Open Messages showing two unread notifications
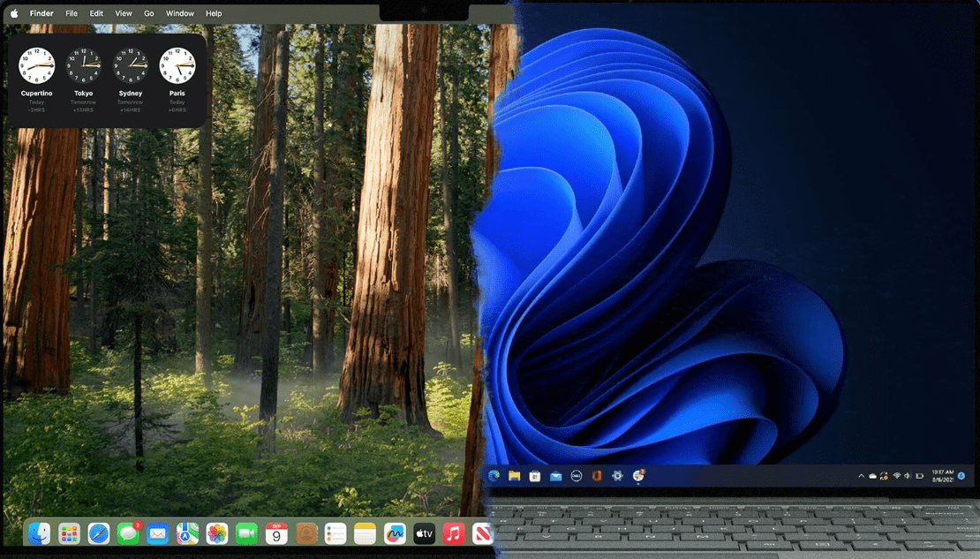Screen dimensions: 980x559 click(x=128, y=533)
